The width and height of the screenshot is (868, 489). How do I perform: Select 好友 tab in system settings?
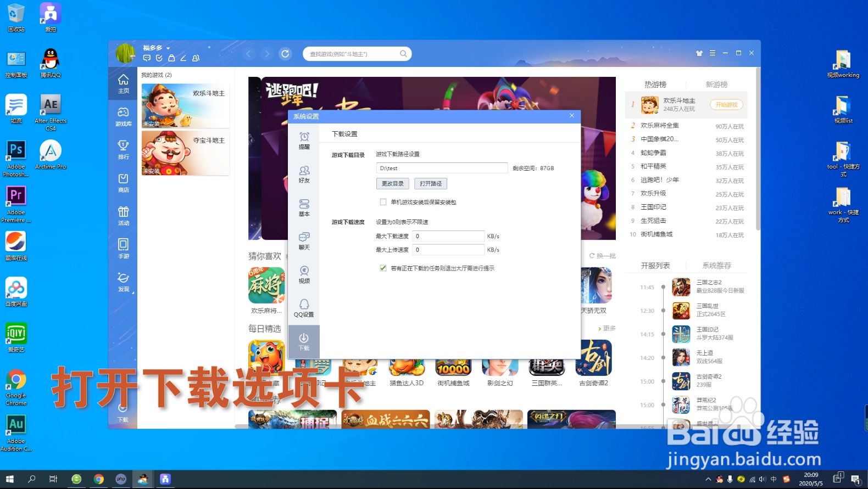click(x=304, y=174)
